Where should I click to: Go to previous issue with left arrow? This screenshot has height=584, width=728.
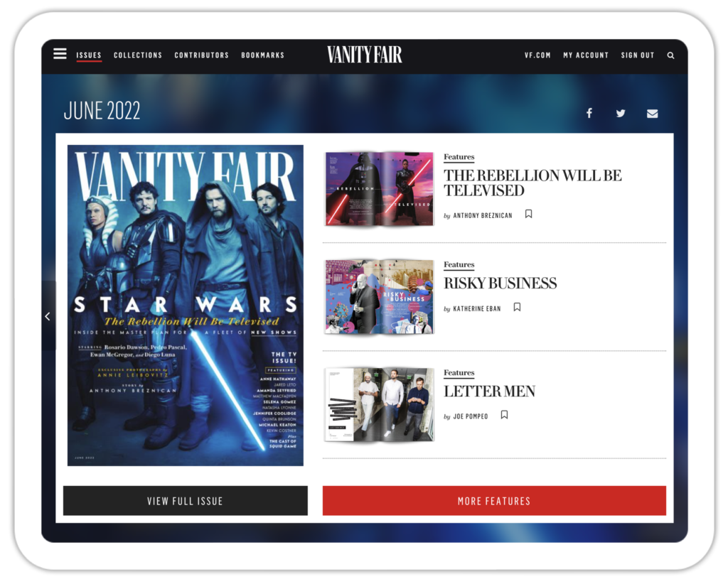click(48, 316)
